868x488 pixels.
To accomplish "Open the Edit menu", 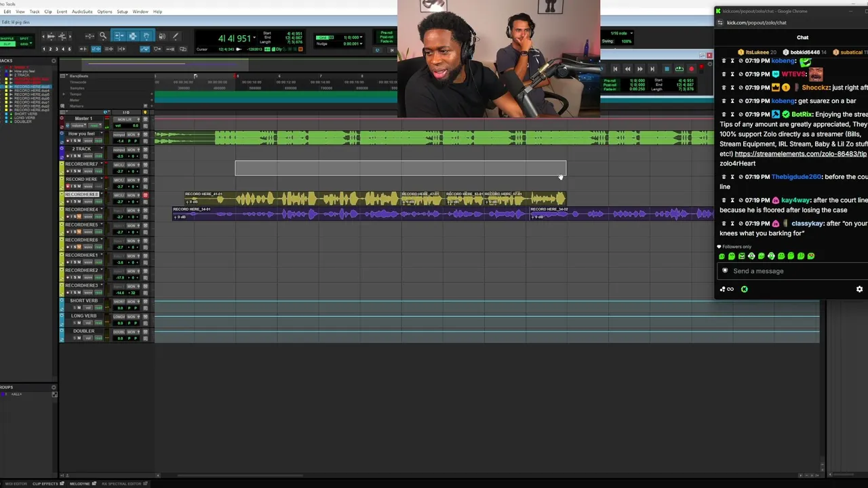I will (x=7, y=12).
